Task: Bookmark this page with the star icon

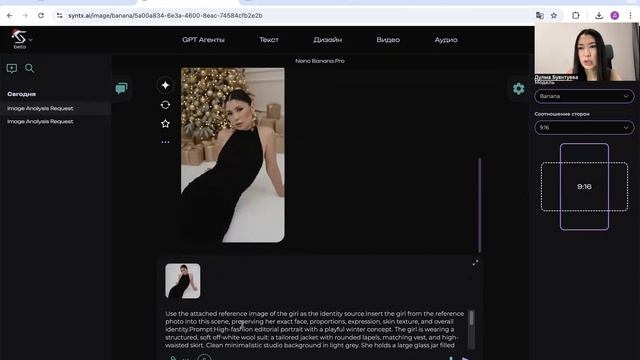Action: pos(554,16)
